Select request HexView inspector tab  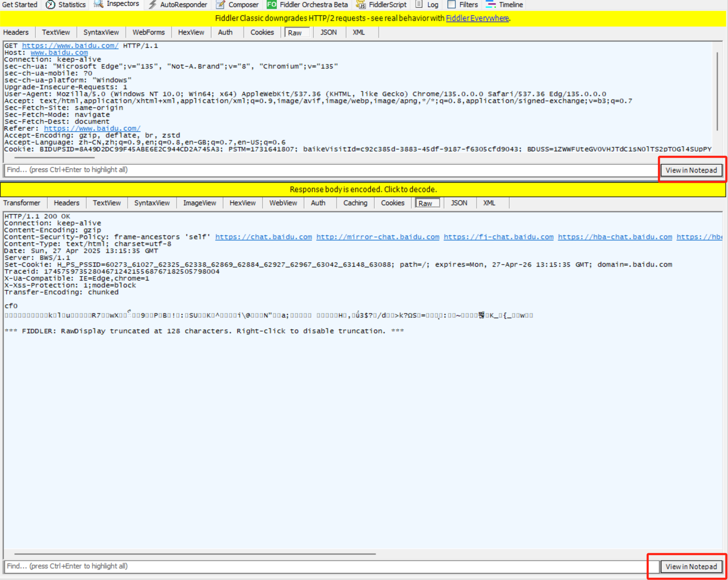(x=191, y=33)
